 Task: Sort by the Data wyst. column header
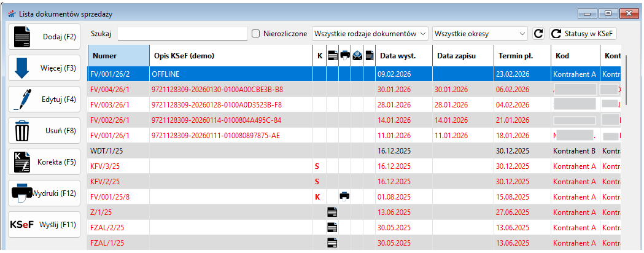pos(403,56)
